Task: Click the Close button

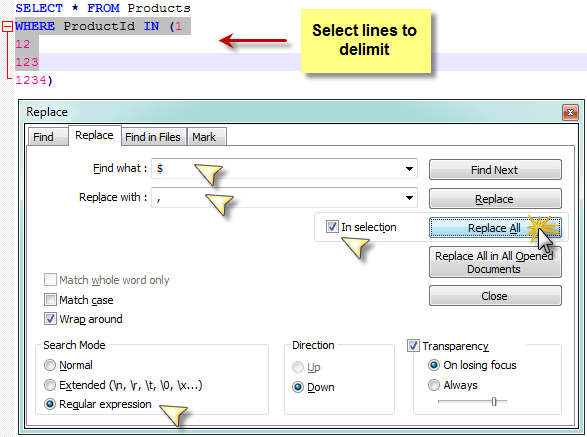Action: tap(495, 296)
